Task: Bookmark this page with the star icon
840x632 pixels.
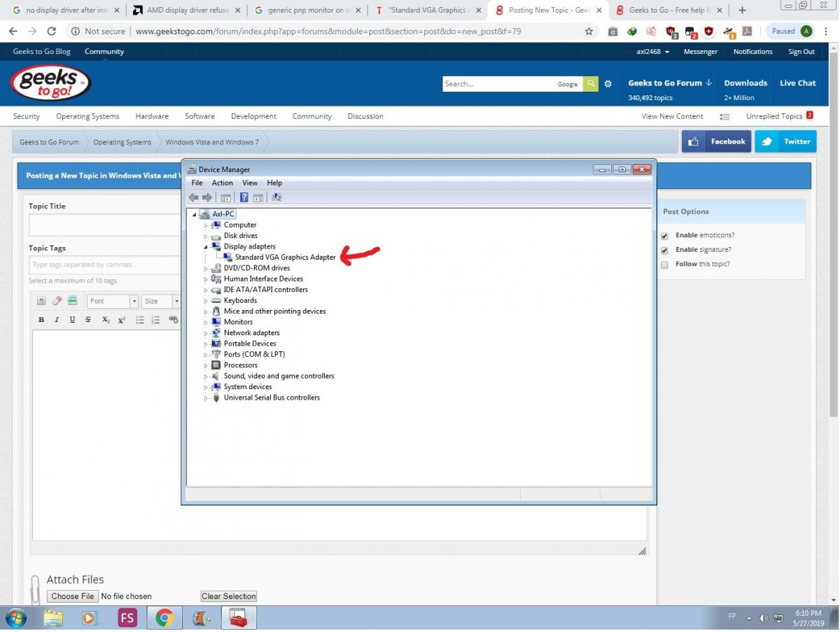Action: pos(589,31)
